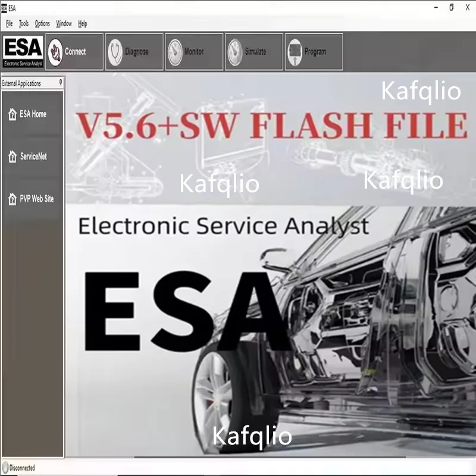The image size is (476, 476).
Task: Open the Help menu
Action: pyautogui.click(x=83, y=23)
